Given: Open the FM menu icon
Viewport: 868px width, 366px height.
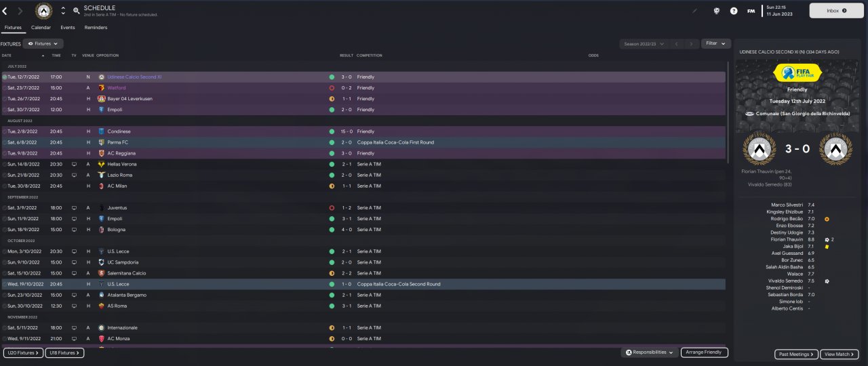Looking at the screenshot, I should [751, 11].
